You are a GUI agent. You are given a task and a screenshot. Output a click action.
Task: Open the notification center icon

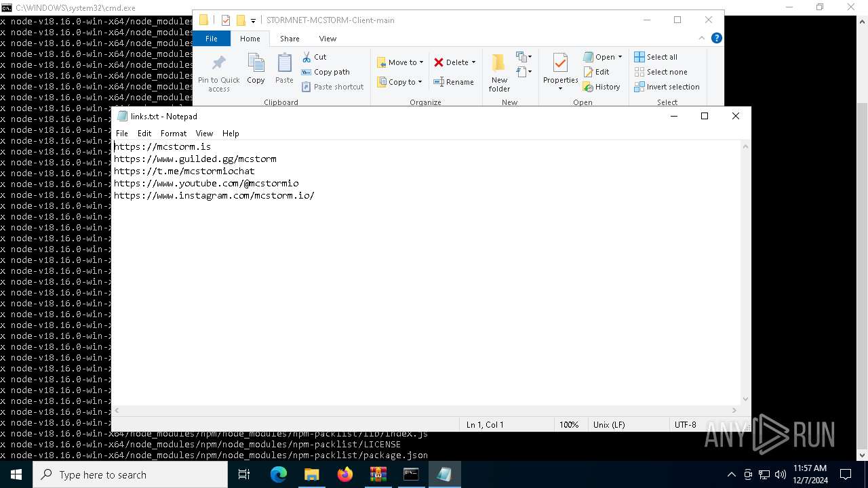point(846,474)
